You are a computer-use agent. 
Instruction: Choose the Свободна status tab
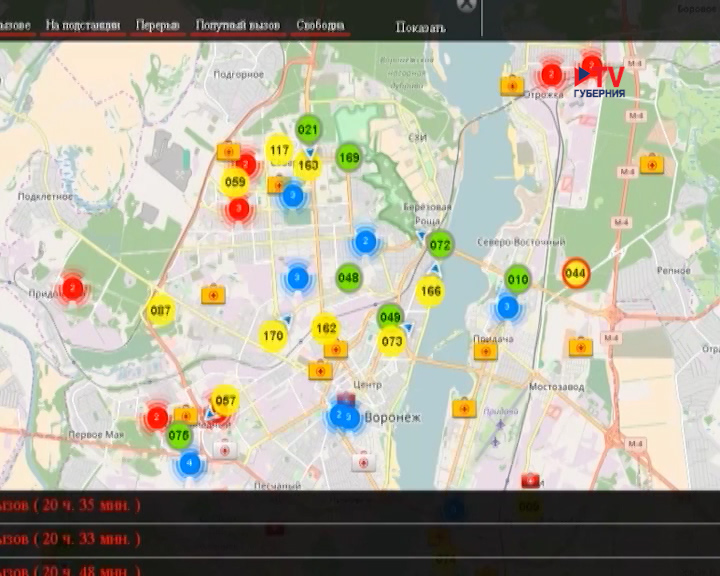pyautogui.click(x=320, y=25)
